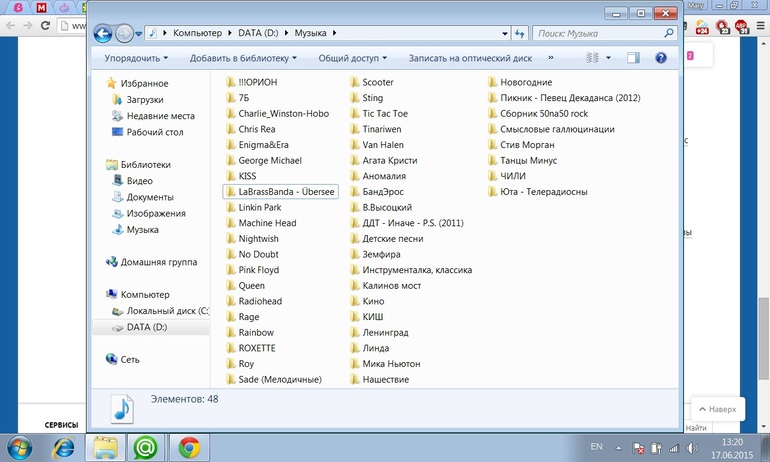Viewport: 770px width, 462px height.
Task: Open Help with the question mark icon
Action: [x=661, y=58]
